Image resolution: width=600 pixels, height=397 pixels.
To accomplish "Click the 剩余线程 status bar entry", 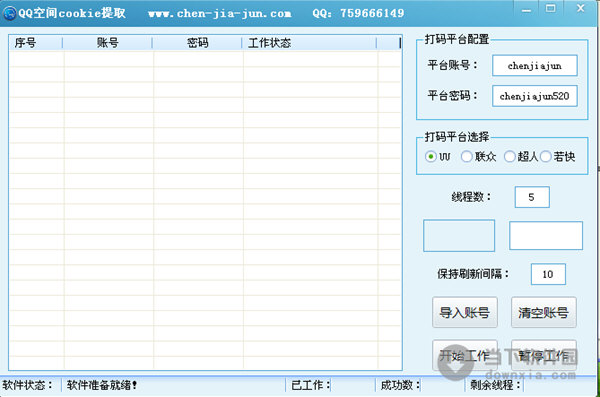I will click(495, 385).
